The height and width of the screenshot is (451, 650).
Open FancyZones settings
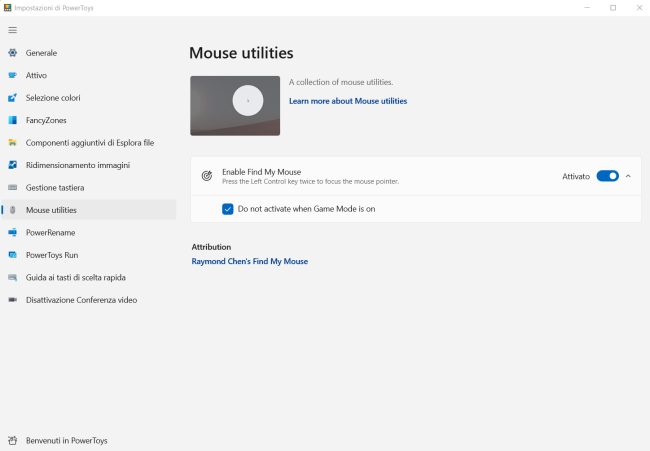(x=88, y=120)
